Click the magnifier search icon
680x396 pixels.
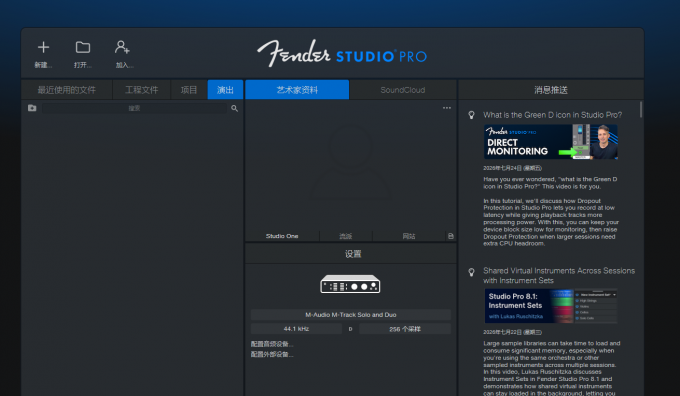(x=235, y=108)
